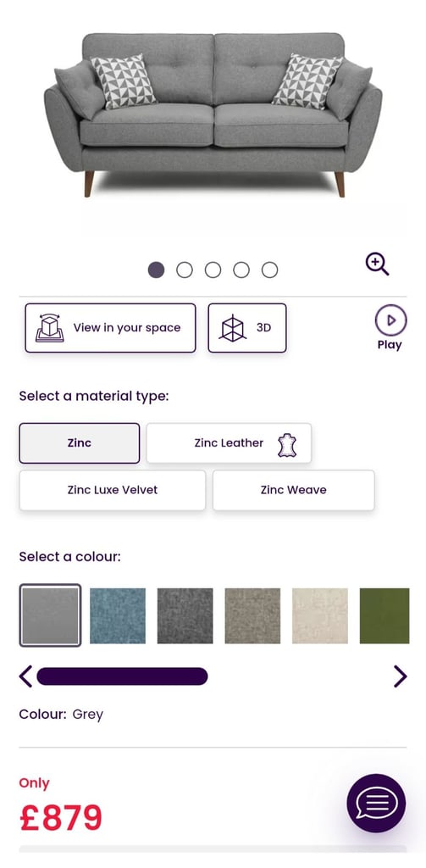Go to the third image dot
426x868 pixels.
click(x=213, y=270)
